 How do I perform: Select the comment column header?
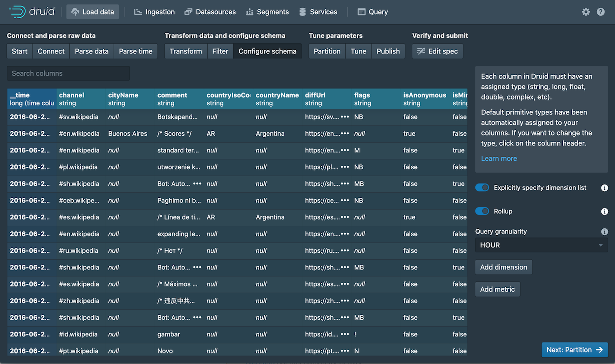(x=180, y=99)
